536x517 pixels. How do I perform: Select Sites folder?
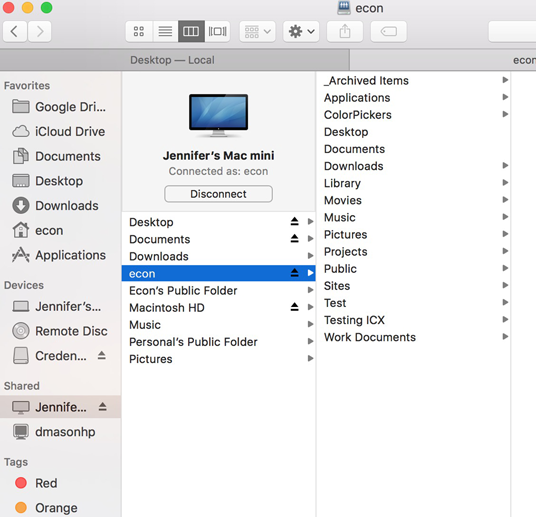click(414, 286)
